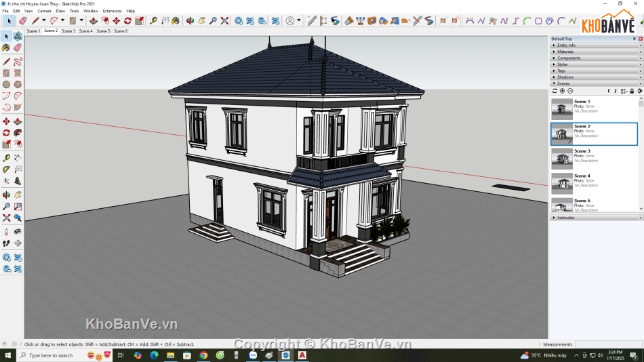This screenshot has width=644, height=362.
Task: Open the Rectangle shape dropdown arrow
Action: pos(81,20)
